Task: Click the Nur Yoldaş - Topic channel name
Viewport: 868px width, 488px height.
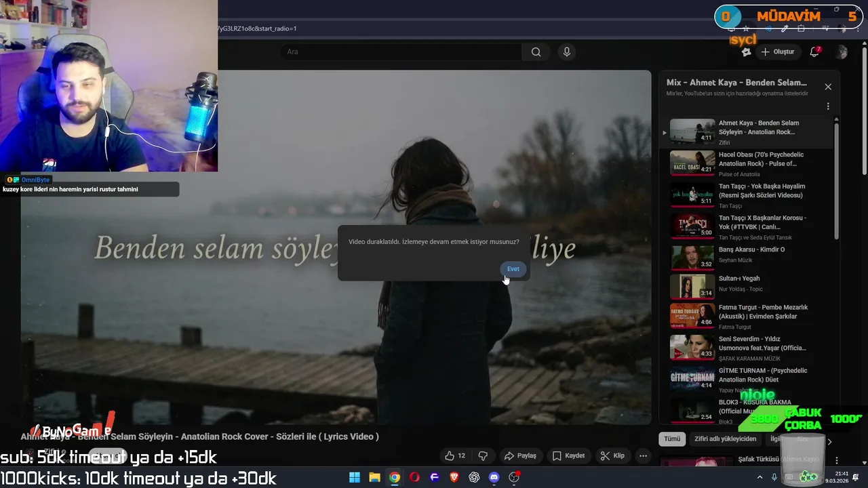Action: [x=741, y=289]
